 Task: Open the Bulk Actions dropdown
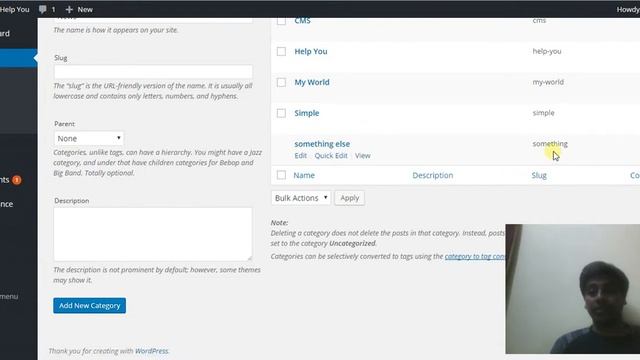pyautogui.click(x=301, y=198)
